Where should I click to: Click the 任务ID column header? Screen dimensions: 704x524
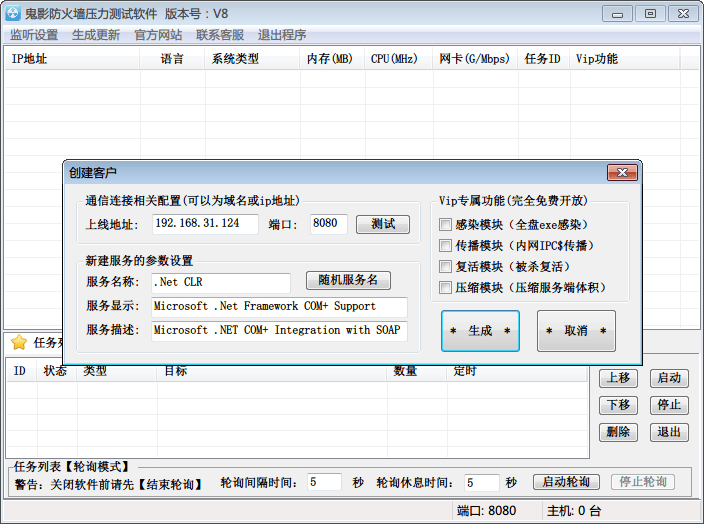pos(545,59)
